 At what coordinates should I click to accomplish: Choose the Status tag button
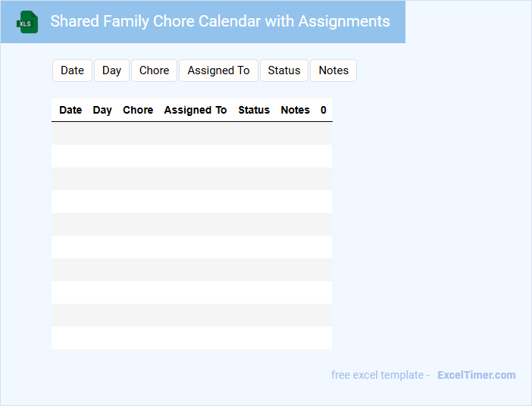284,70
